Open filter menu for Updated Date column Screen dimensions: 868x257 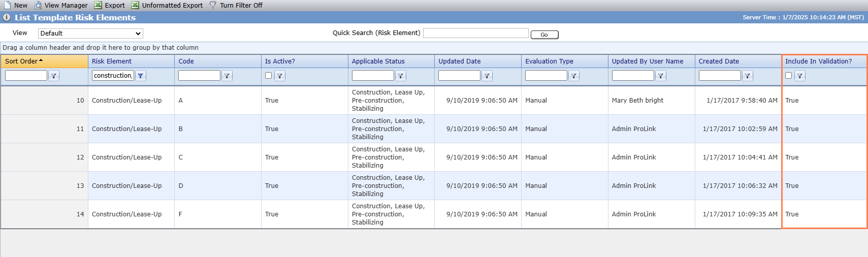point(487,76)
